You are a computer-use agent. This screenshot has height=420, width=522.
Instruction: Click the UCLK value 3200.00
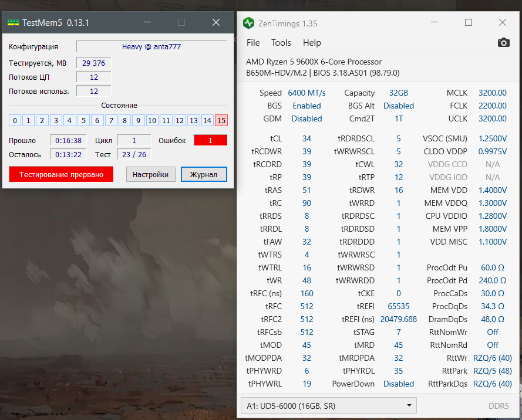click(493, 118)
